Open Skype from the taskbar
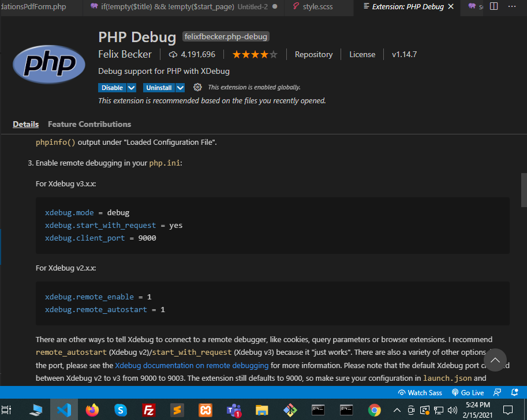 (120, 410)
